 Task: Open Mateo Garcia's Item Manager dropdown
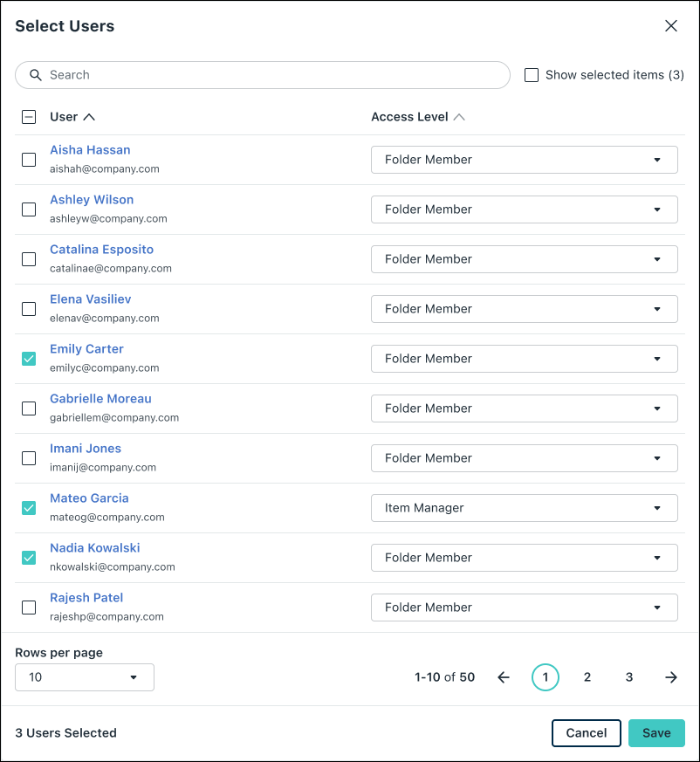[524, 507]
